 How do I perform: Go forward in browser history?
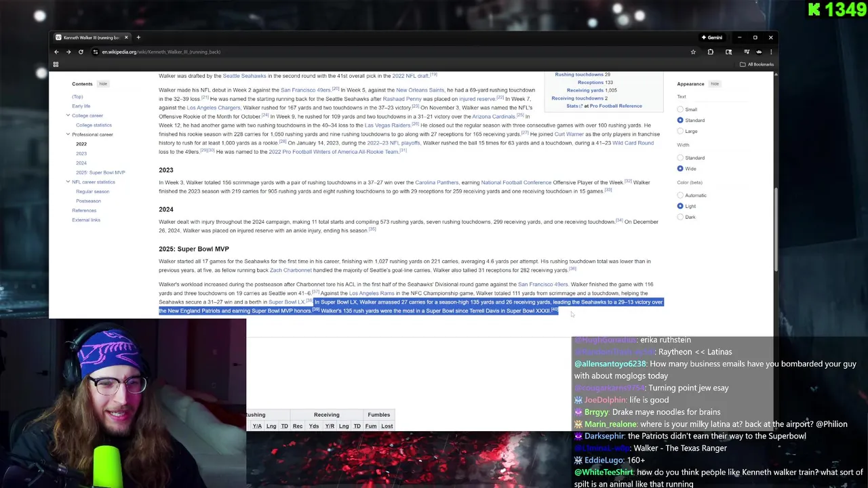(68, 52)
